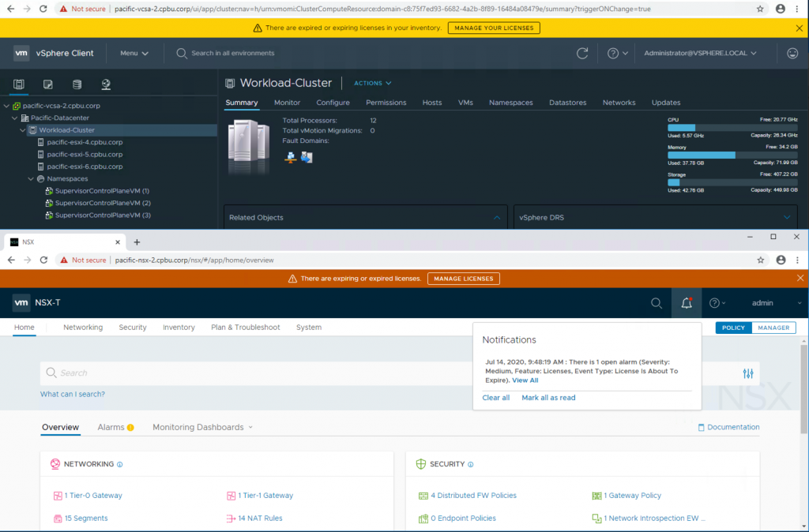809x532 pixels.
Task: Open the Networking menu in NSX-T
Action: (83, 328)
